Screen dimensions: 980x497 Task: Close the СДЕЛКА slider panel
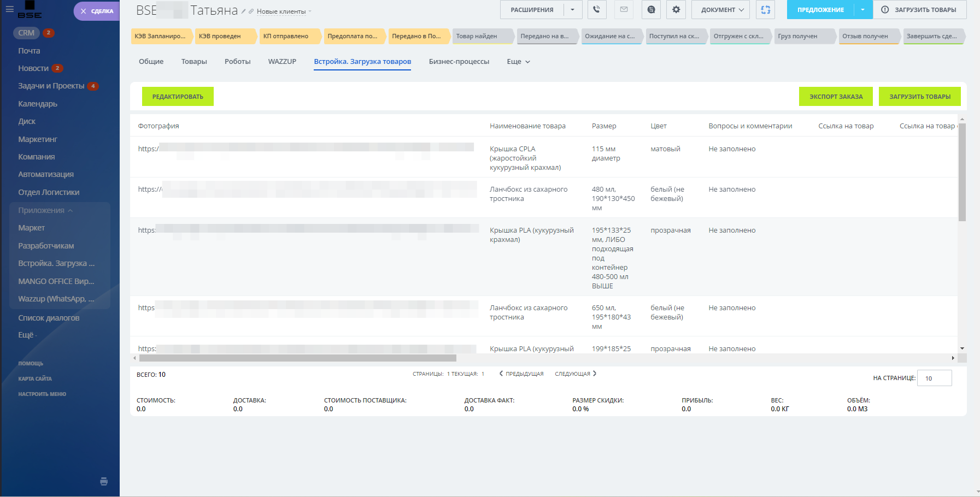pos(83,11)
